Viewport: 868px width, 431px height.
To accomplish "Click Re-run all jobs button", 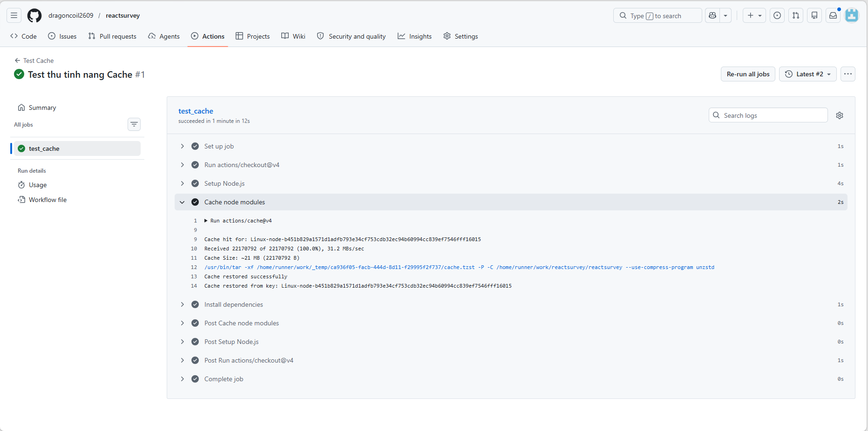I will (x=748, y=74).
